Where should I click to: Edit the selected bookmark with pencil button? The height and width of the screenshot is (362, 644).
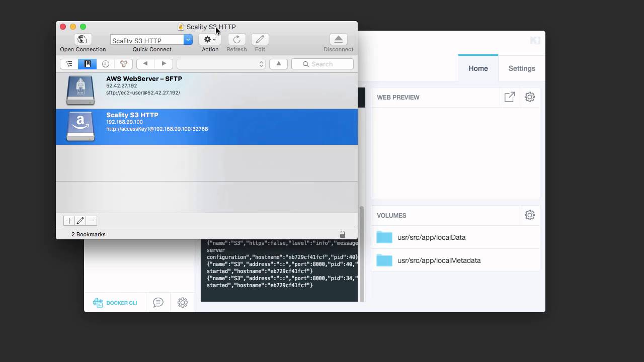point(80,221)
